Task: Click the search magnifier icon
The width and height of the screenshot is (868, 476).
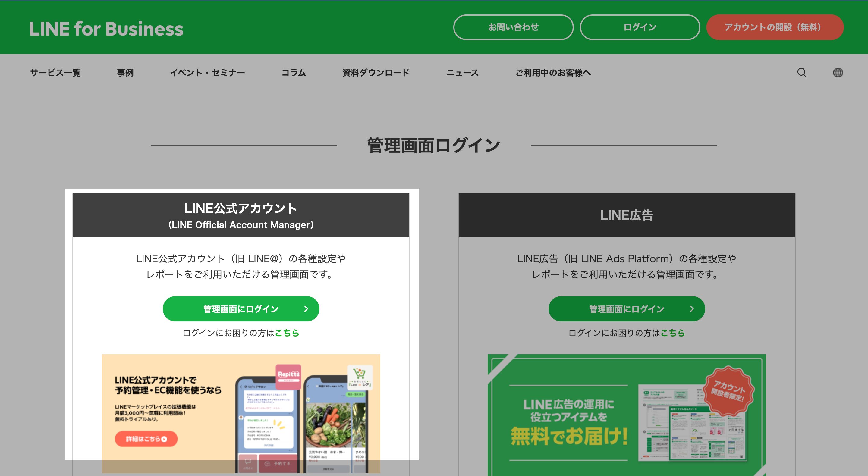Action: tap(802, 72)
